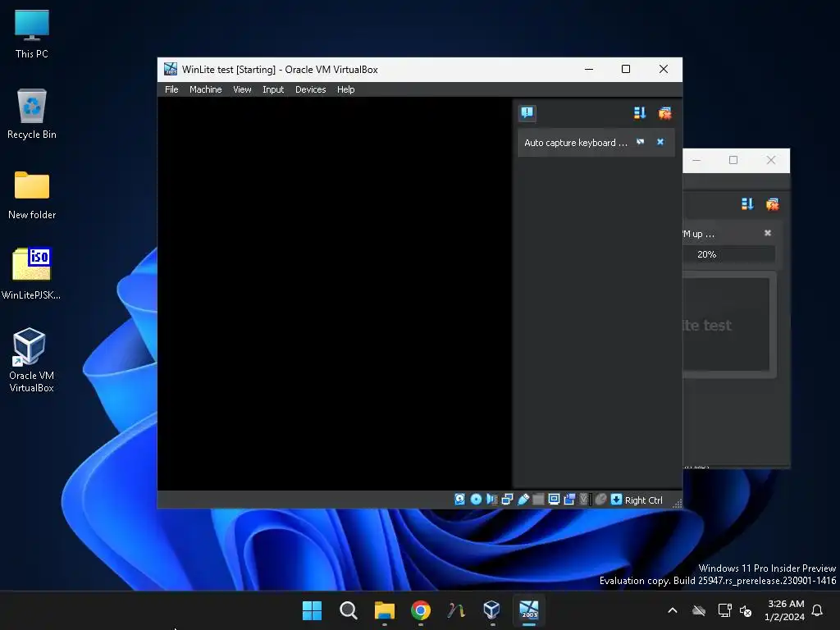The height and width of the screenshot is (630, 840).
Task: Click the mouse integration status icon
Action: coord(600,500)
